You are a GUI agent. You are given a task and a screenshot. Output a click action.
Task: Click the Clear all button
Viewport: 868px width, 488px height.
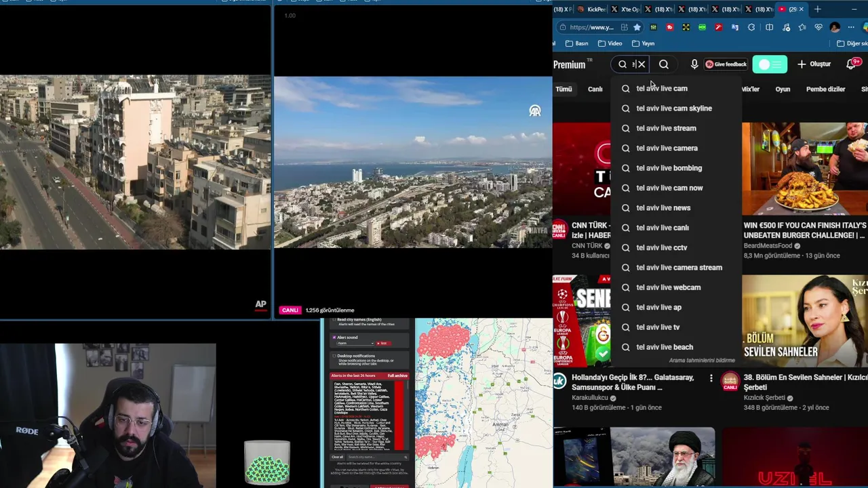[337, 457]
